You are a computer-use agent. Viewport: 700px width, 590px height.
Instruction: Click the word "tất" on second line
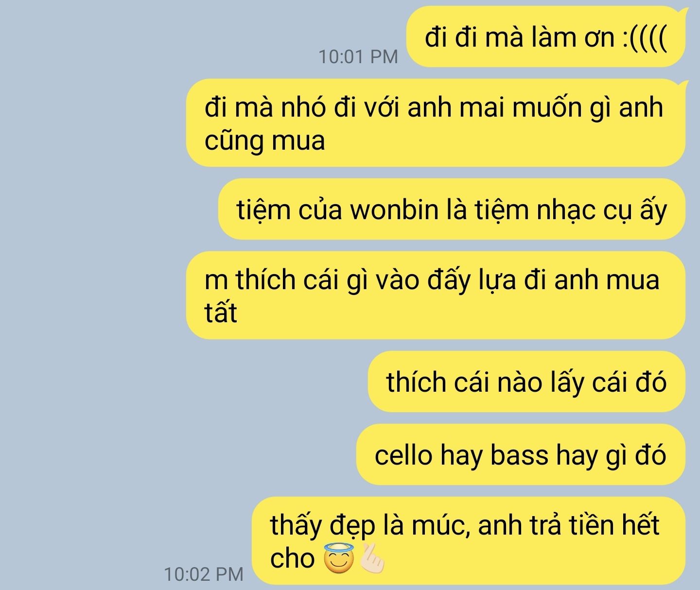coord(221,312)
